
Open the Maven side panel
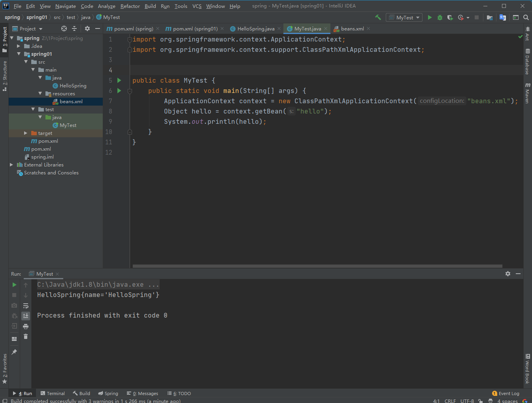[527, 93]
